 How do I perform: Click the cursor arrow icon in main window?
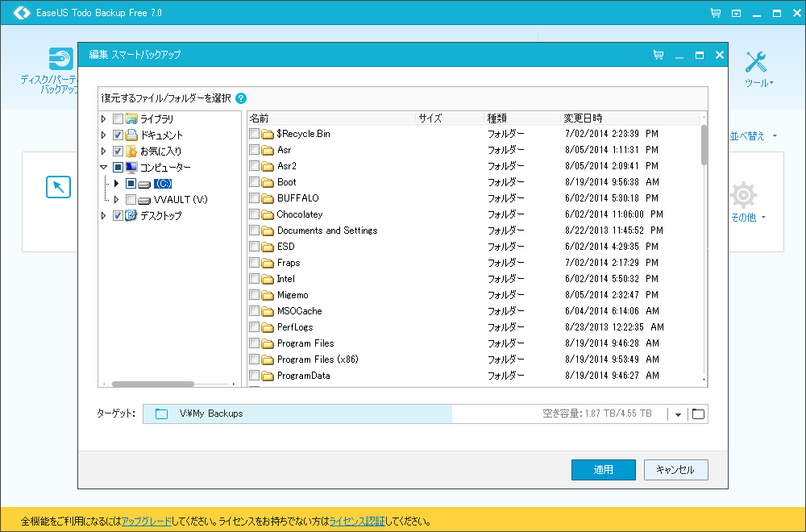click(58, 187)
